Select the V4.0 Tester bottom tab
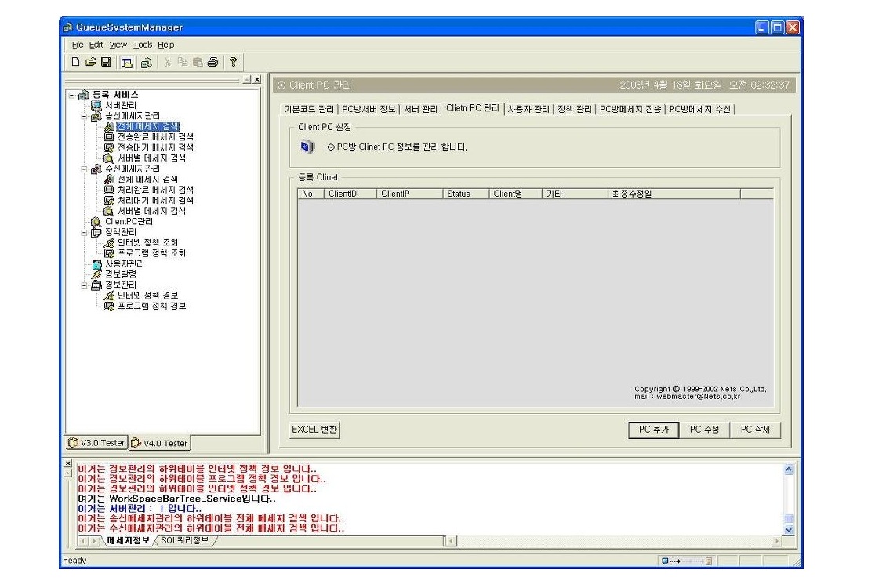This screenshot has width=875, height=588. [x=160, y=444]
